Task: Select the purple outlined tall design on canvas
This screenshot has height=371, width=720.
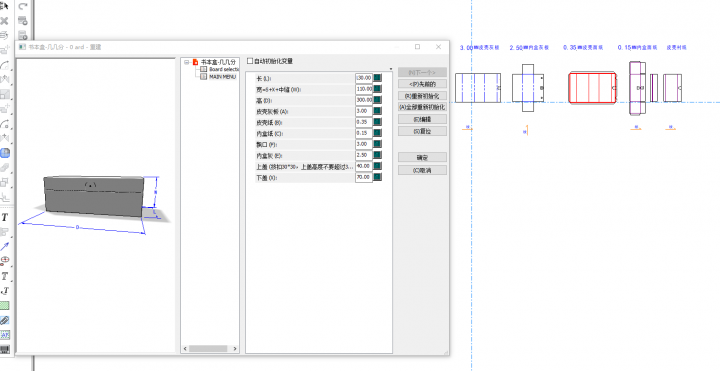Action: (637, 88)
